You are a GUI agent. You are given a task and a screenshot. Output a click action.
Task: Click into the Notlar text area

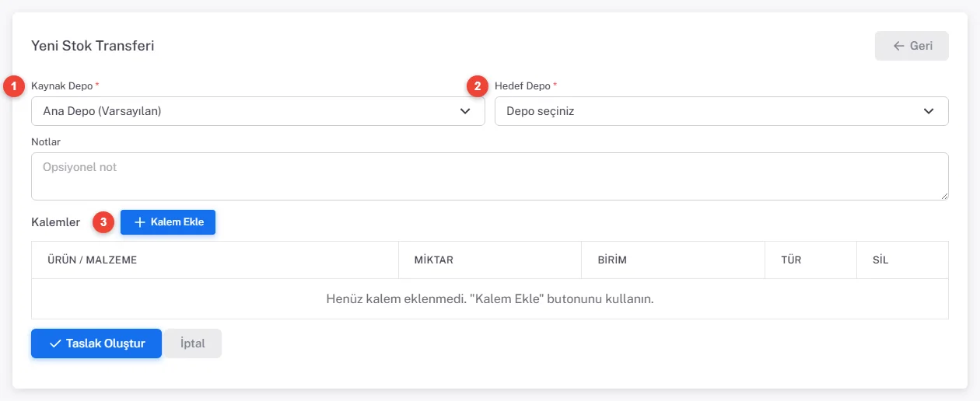490,176
